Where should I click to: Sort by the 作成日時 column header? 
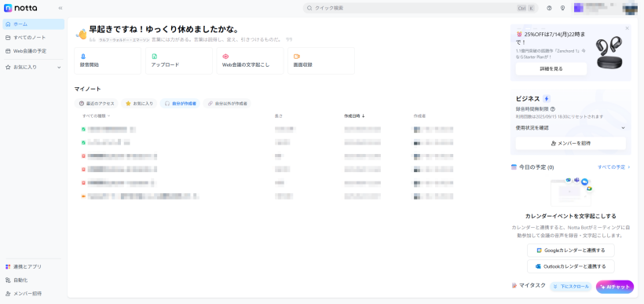pos(354,116)
